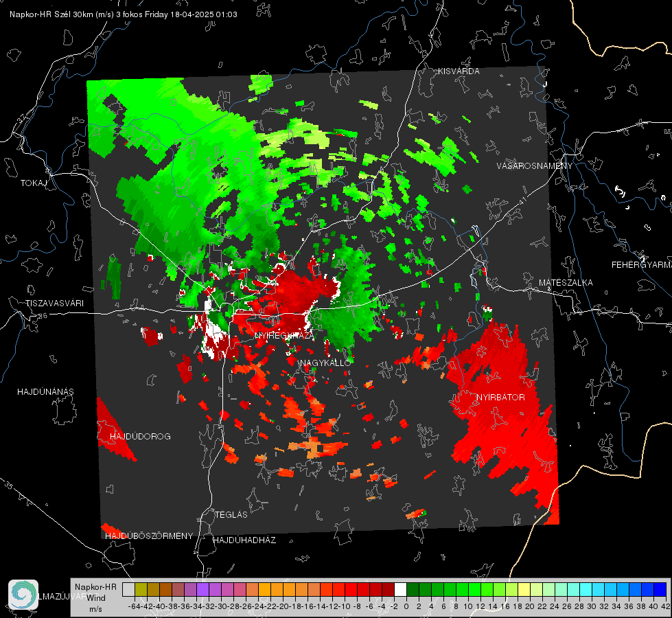Click the NYÍREGYHÁZA city label
672x618 pixels.
coord(284,335)
